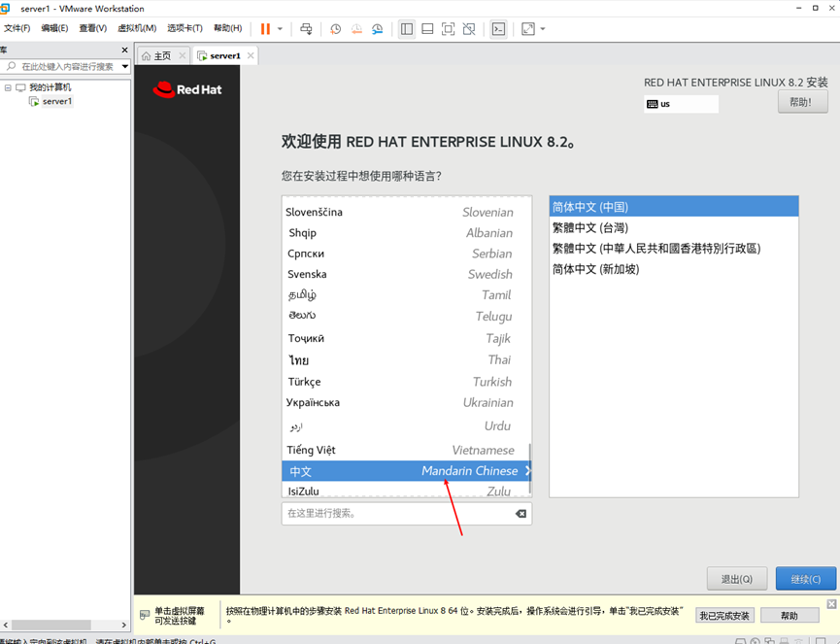This screenshot has width=840, height=644.
Task: Choose 简体中文 (新加坡) locale
Action: 674,269
